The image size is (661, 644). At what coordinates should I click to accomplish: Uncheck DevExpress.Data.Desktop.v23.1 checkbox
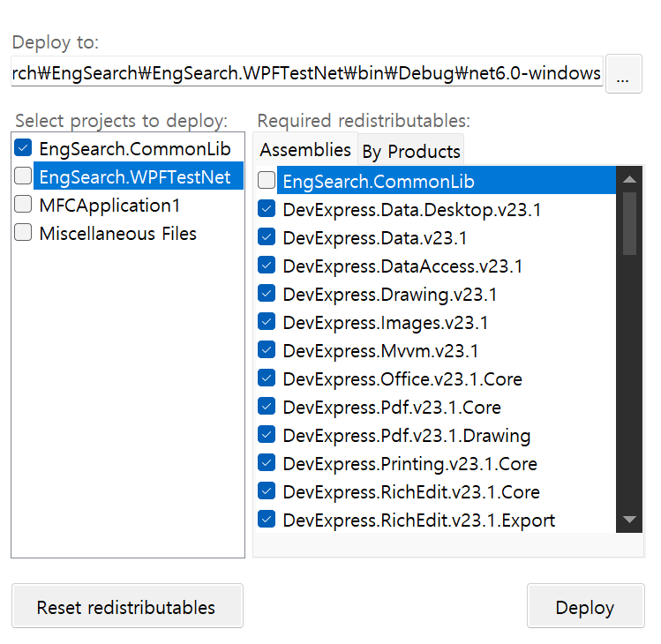tap(267, 208)
